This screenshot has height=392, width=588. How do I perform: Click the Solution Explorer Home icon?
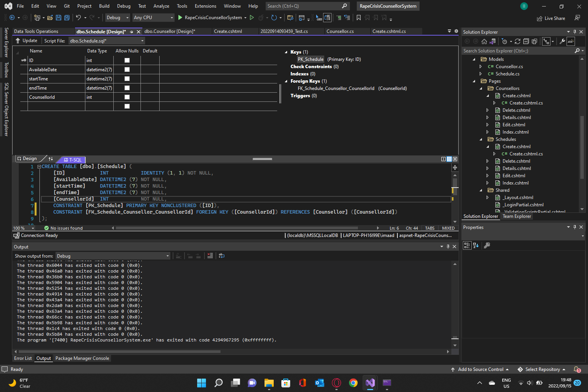click(484, 41)
